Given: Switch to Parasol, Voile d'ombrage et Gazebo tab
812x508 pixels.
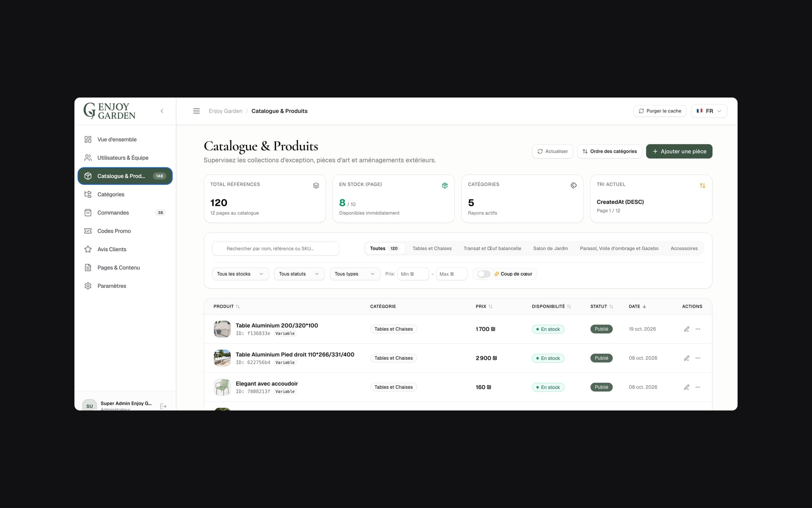Looking at the screenshot, I should pos(619,249).
